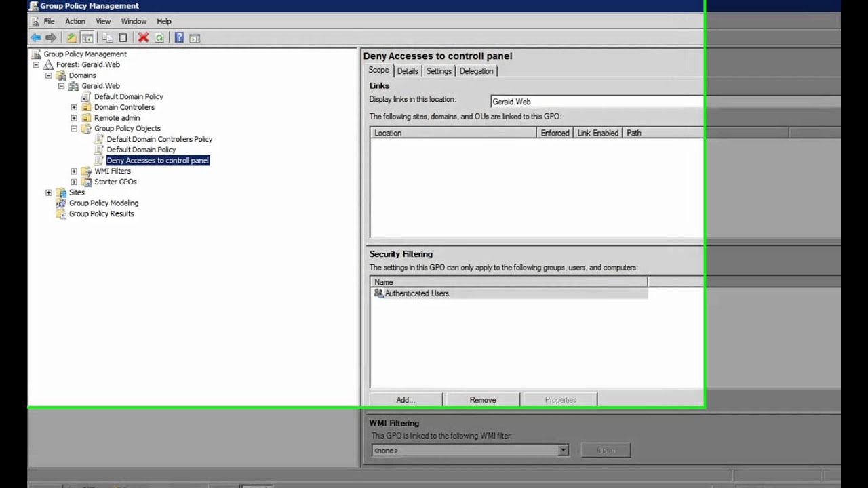This screenshot has height=488, width=868.
Task: Click the Copy toolbar icon
Action: [107, 38]
